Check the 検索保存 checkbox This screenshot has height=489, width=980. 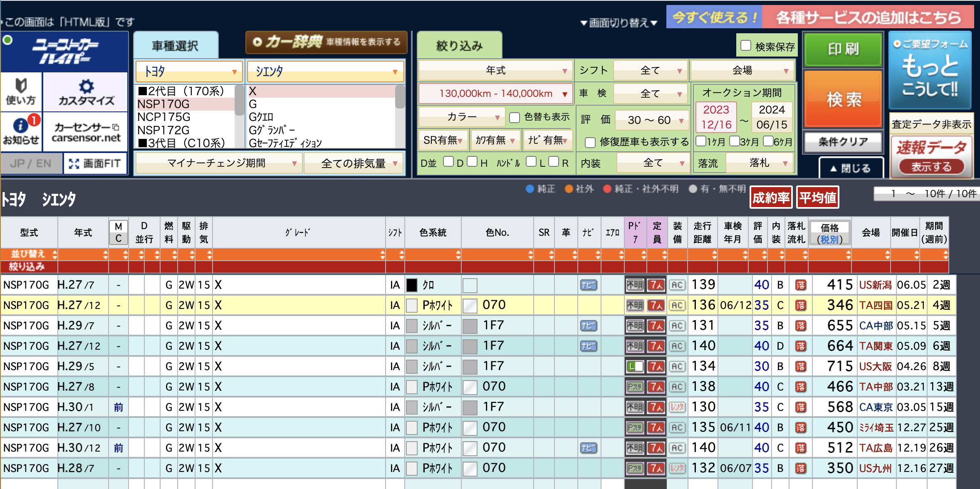click(745, 46)
